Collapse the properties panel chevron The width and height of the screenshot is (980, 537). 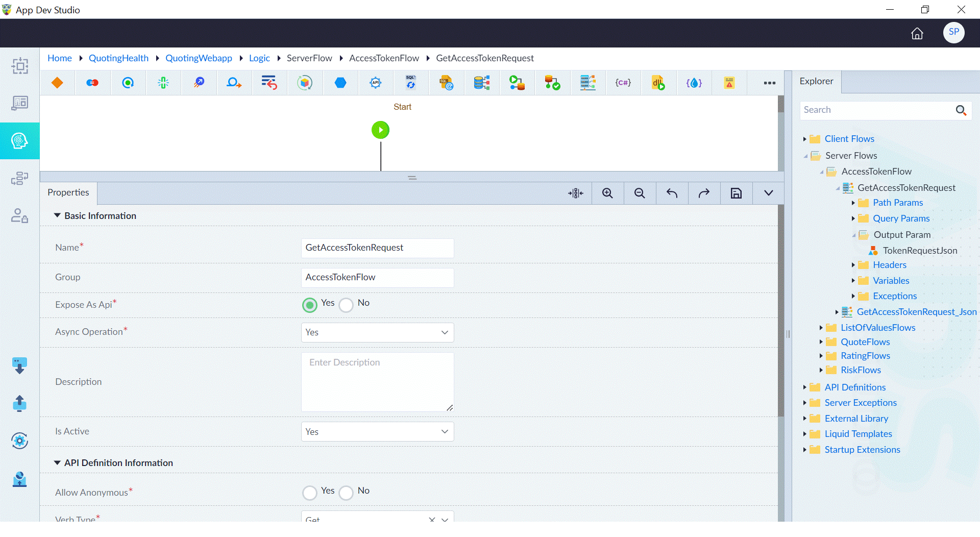click(768, 193)
